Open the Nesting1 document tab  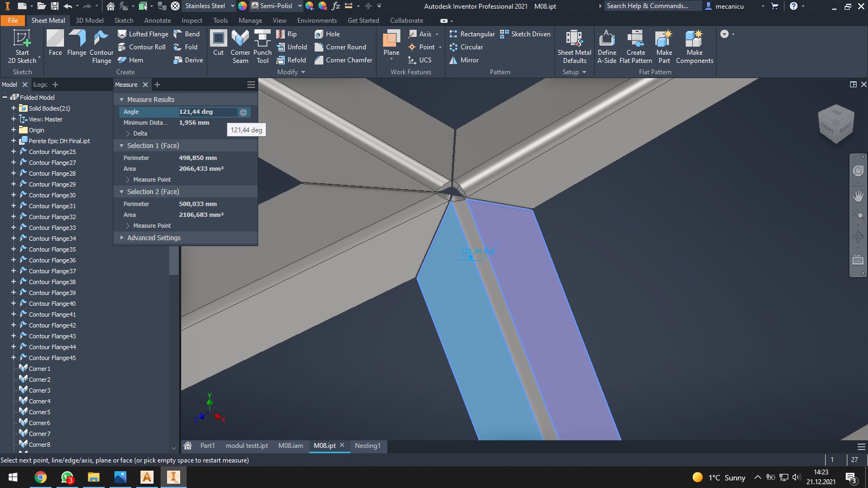367,446
